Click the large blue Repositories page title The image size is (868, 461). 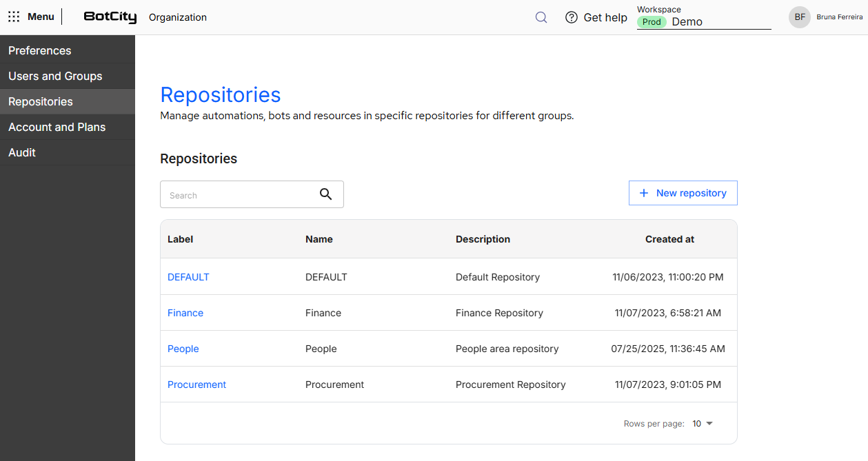221,94
